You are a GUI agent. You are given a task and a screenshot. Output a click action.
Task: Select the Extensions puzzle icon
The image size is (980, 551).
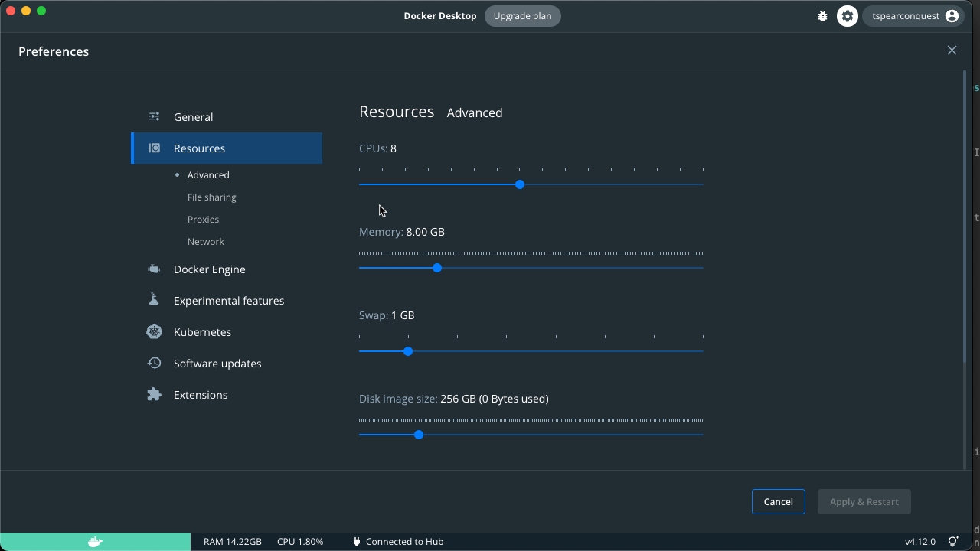153,394
